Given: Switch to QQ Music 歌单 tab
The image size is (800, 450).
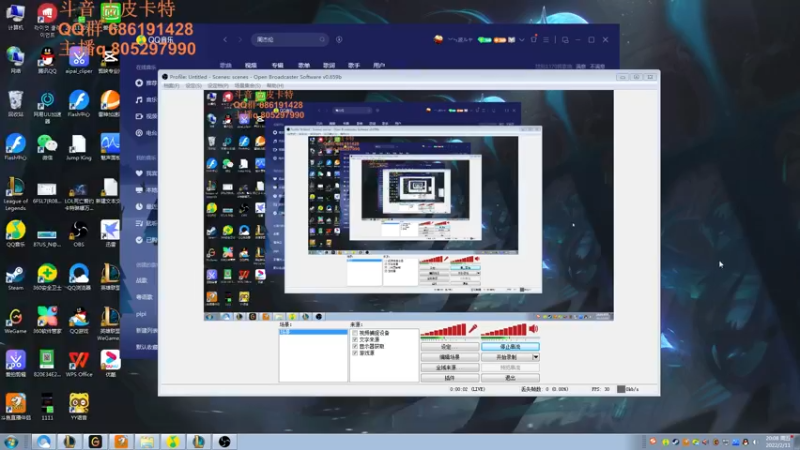Looking at the screenshot, I should (304, 66).
